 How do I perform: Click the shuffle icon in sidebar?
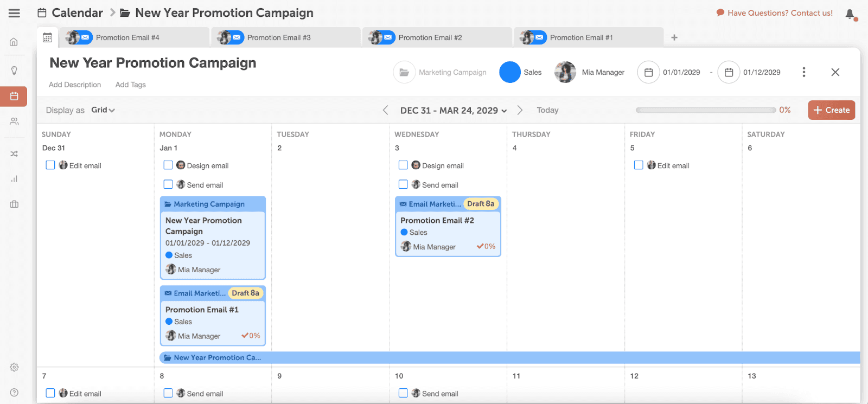click(14, 154)
